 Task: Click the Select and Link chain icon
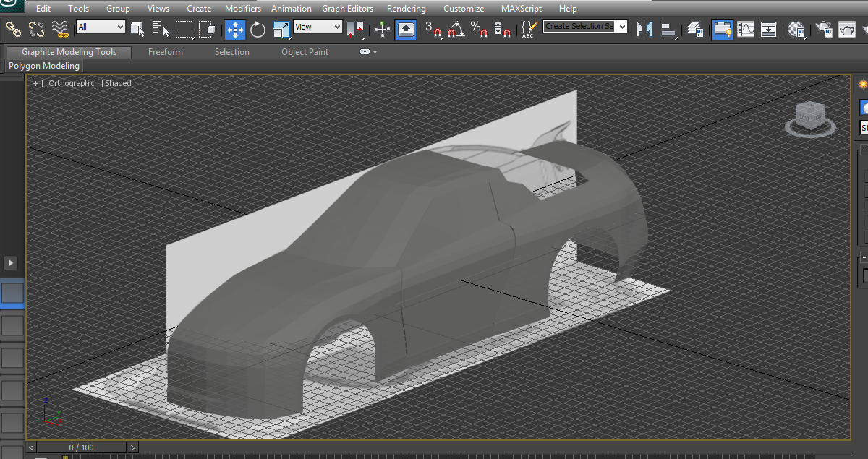[x=13, y=29]
